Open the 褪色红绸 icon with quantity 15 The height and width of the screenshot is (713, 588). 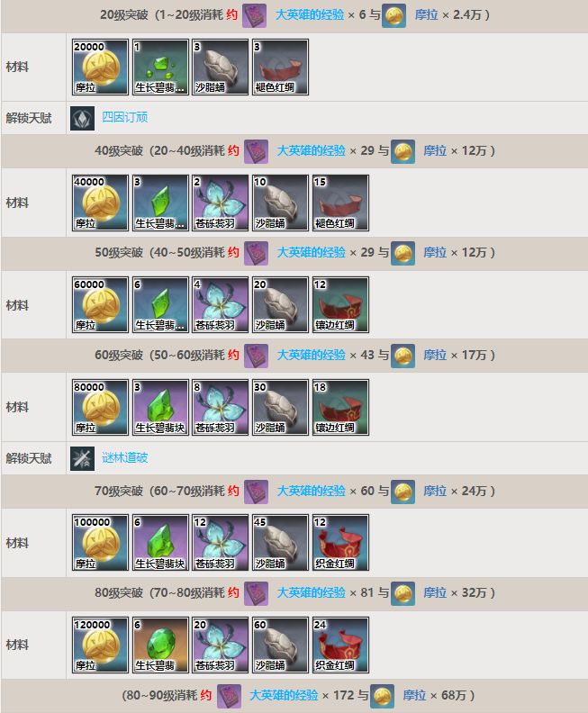(340, 203)
